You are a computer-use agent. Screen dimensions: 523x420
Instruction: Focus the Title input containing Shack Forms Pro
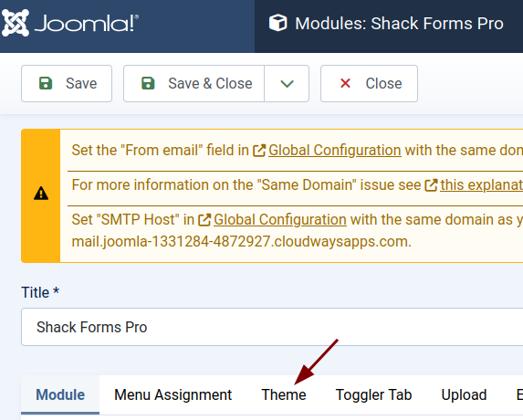click(x=272, y=327)
